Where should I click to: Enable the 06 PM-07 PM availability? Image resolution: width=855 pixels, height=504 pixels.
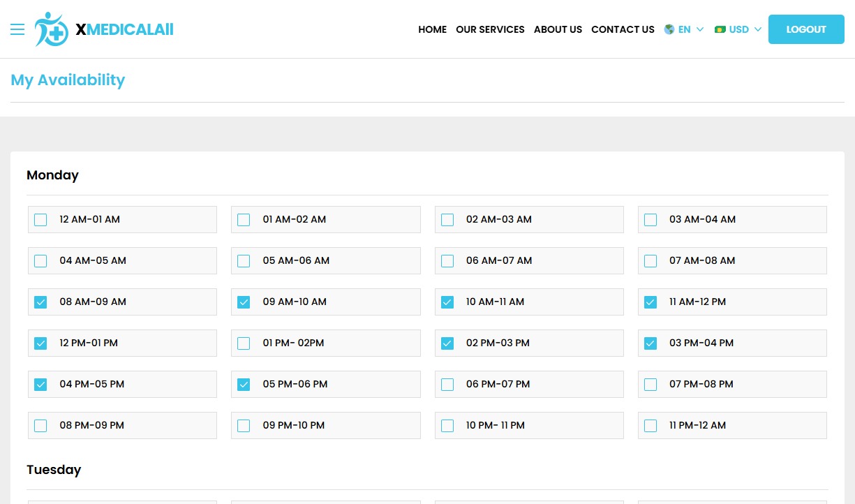447,384
